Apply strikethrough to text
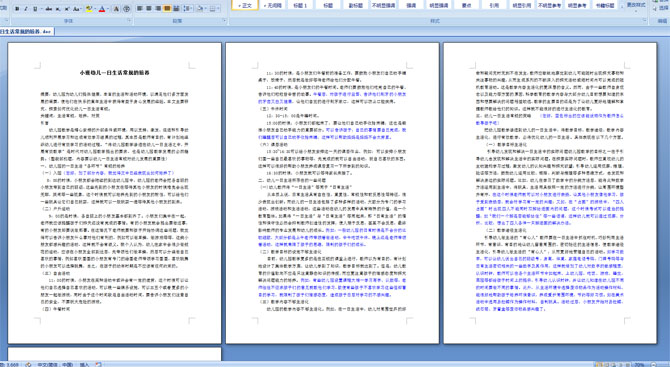Viewport: 670px width, 367px height. click(49, 9)
